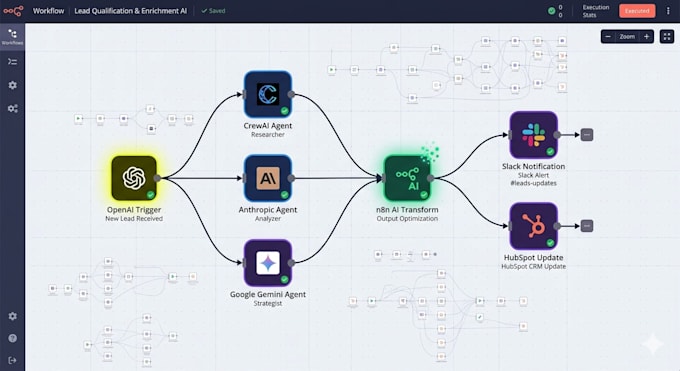Select the Slack Notification node

533,135
